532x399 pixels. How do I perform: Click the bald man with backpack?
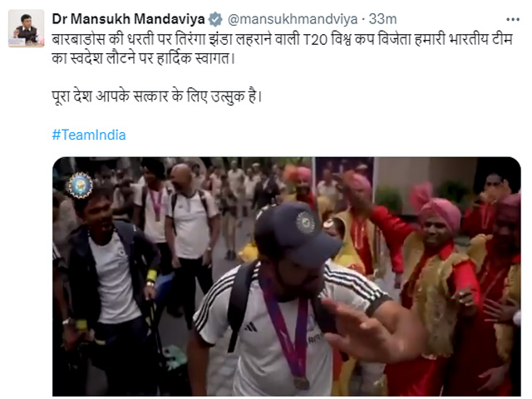pos(192,220)
